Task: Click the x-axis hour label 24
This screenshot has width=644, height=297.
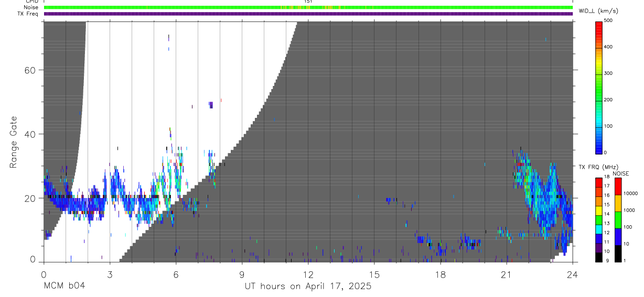Action: point(573,274)
